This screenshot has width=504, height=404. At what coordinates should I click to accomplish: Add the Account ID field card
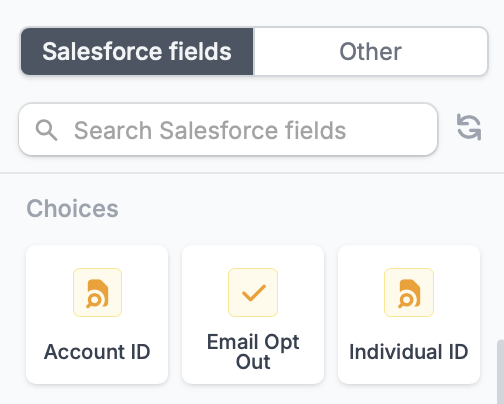coord(97,315)
